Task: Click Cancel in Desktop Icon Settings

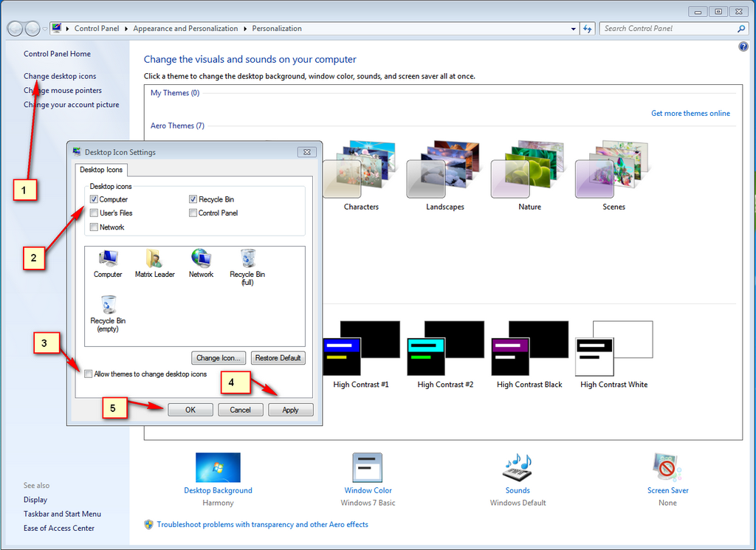Action: click(240, 410)
